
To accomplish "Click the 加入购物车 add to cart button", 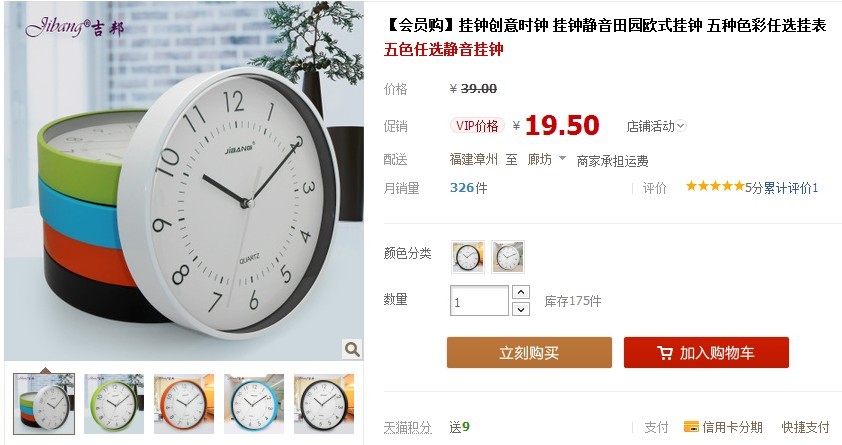I will (706, 353).
